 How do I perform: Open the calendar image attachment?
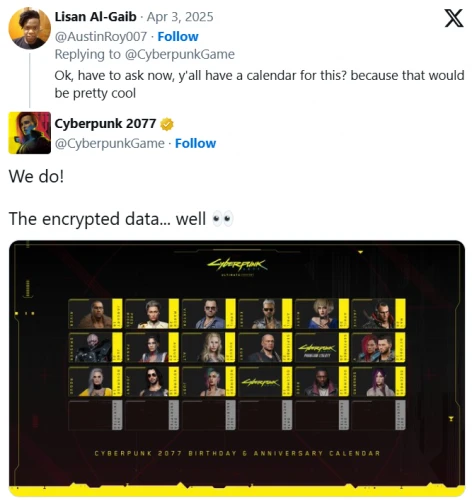point(237,368)
